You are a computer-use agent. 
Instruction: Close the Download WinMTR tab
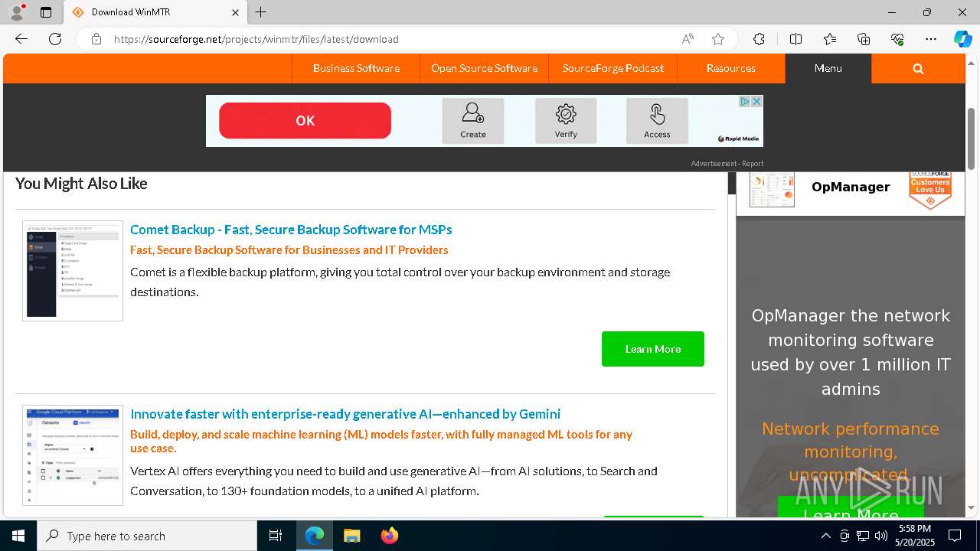click(236, 12)
